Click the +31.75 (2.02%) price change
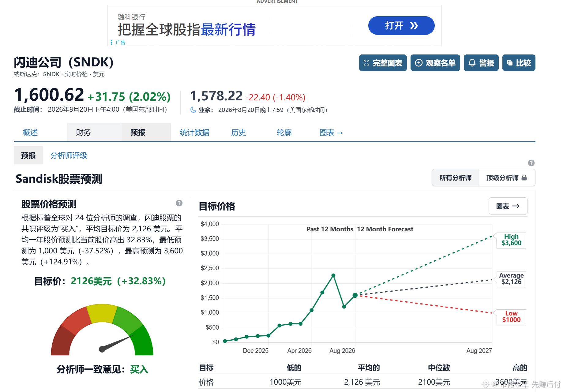 [x=129, y=97]
